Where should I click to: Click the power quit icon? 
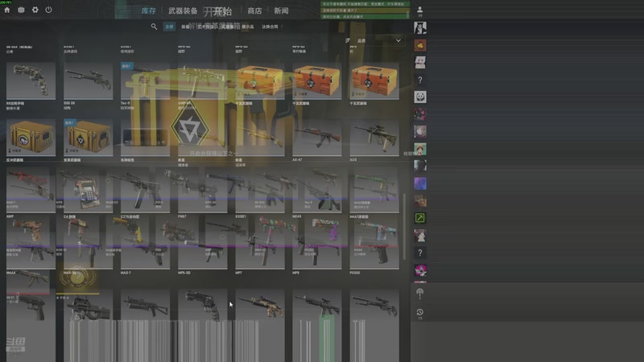(x=48, y=10)
